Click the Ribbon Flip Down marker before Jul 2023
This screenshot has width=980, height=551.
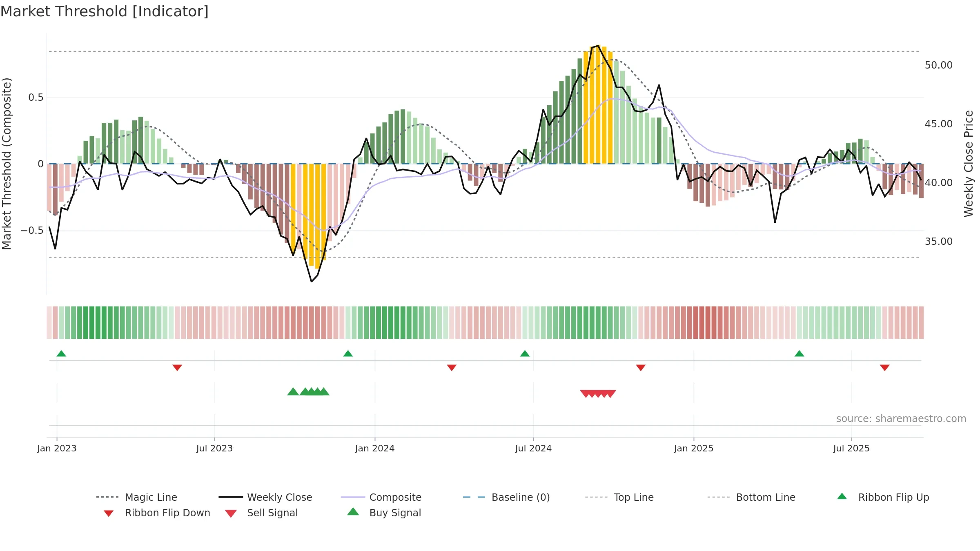(177, 368)
